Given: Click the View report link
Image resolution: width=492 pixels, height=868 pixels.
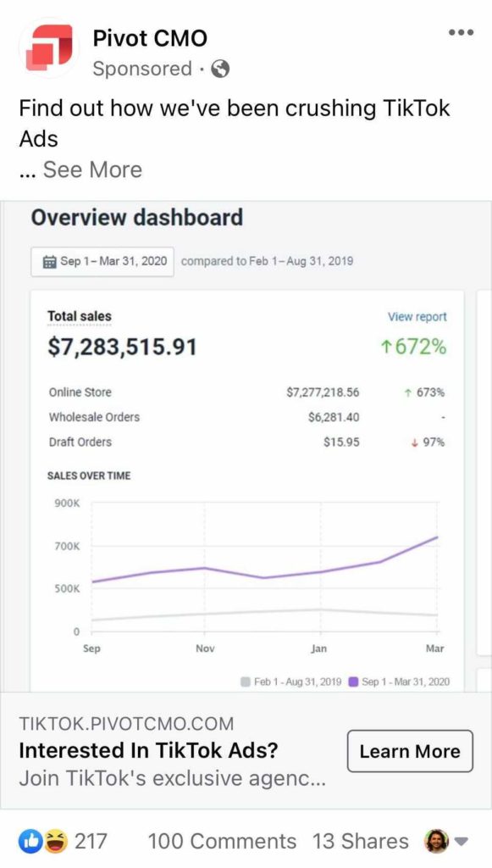Looking at the screenshot, I should (417, 317).
